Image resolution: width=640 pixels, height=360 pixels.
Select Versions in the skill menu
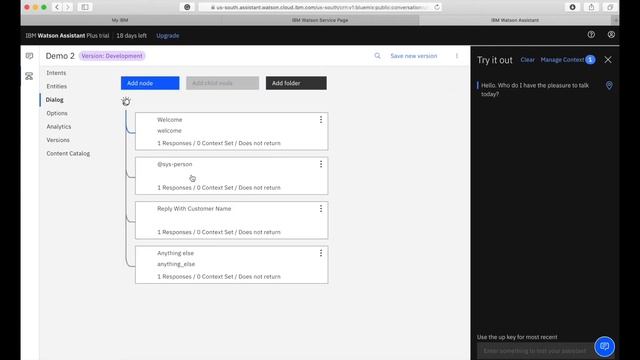pyautogui.click(x=58, y=140)
